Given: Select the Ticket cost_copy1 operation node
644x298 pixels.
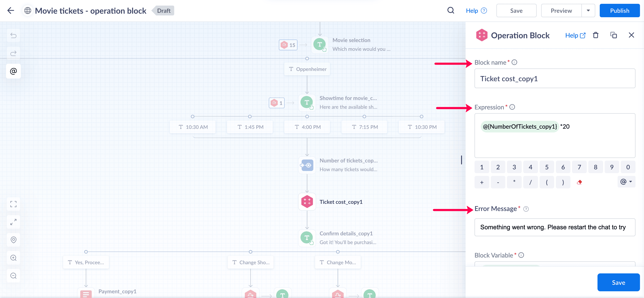Looking at the screenshot, I should [x=307, y=202].
